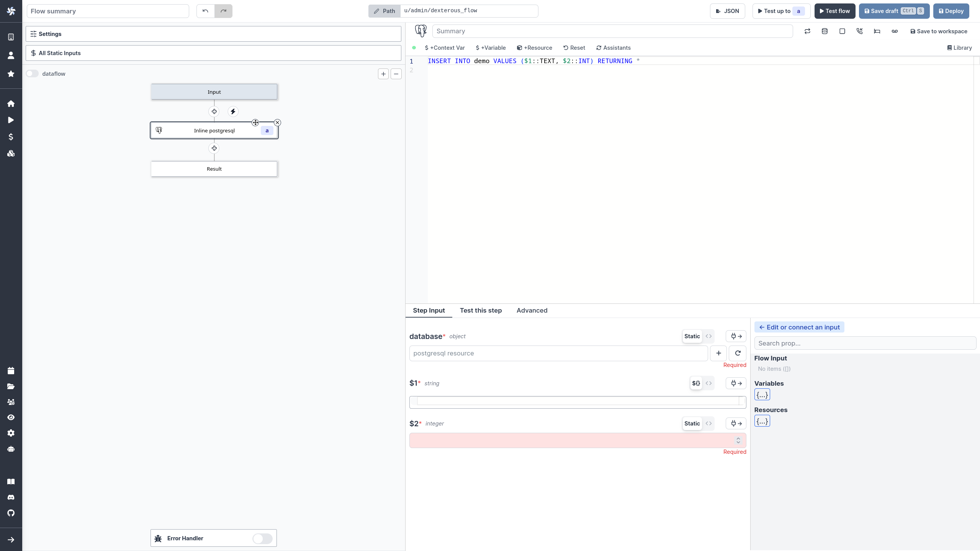Switch to Test this step tab
Viewport: 980px width, 551px height.
(x=481, y=311)
